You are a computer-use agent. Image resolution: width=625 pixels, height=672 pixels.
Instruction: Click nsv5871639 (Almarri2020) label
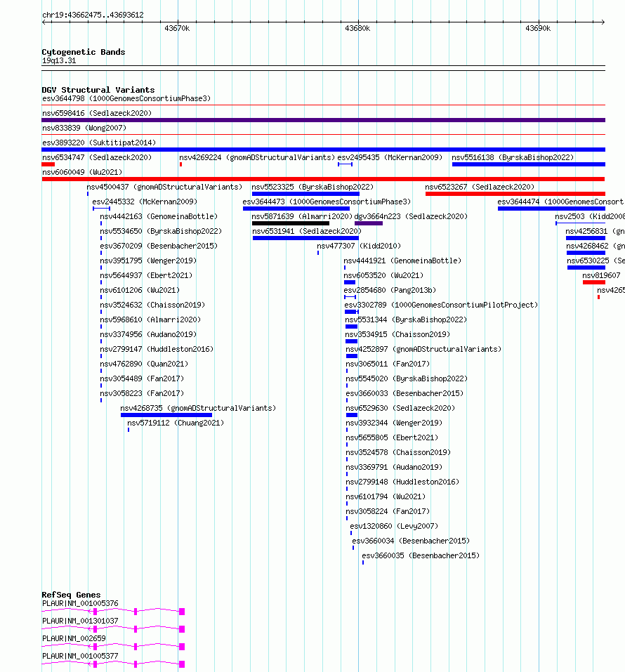302,217
